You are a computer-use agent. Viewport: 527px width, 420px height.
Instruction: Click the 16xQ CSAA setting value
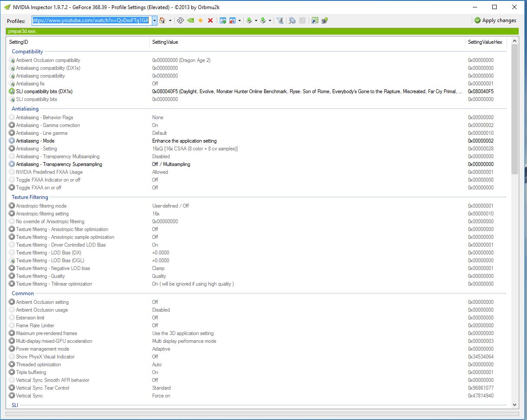195,149
